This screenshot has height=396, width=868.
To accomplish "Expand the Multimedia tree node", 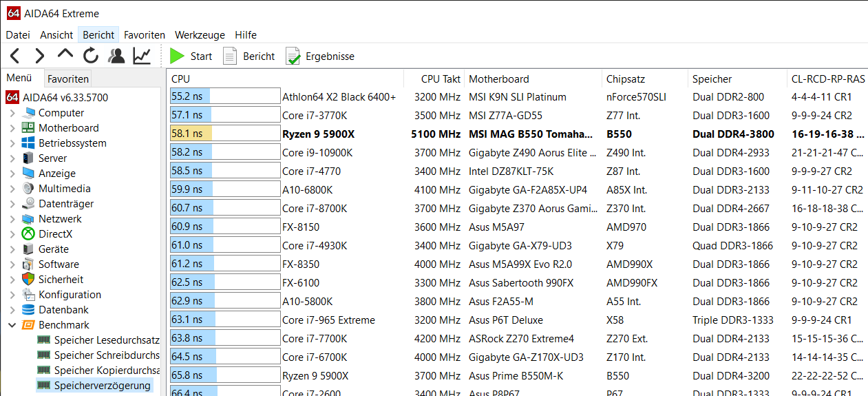I will [x=12, y=189].
